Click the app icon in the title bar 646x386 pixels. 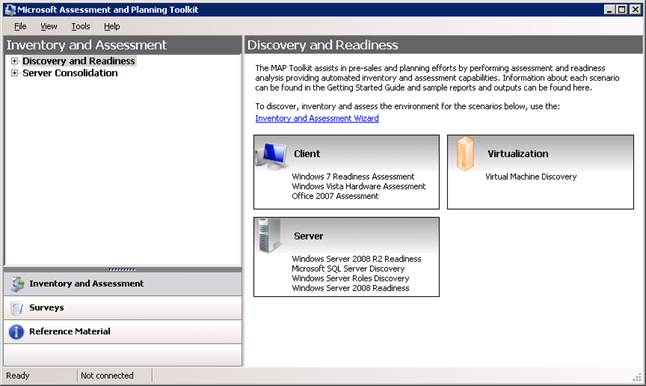point(10,9)
